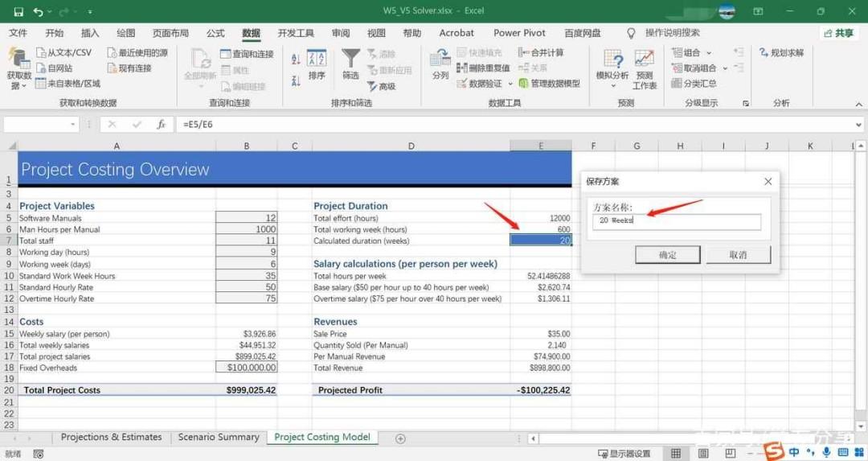Open the File (文件) tab

point(18,33)
